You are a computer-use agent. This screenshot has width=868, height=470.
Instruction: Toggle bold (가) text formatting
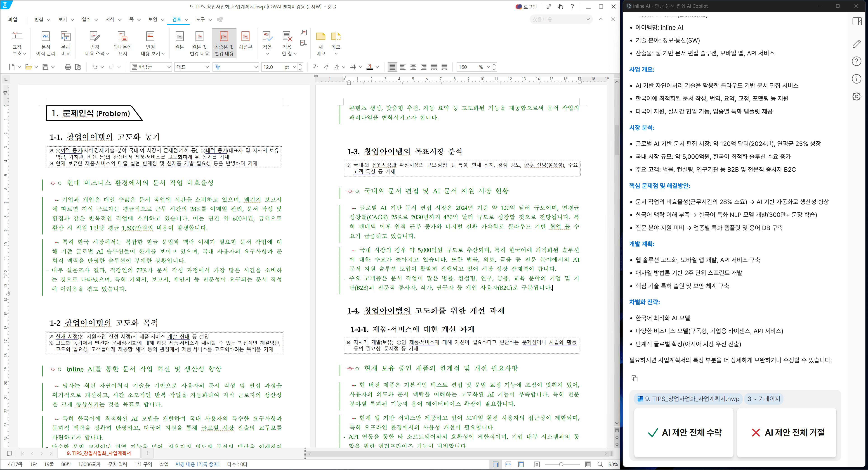[315, 67]
